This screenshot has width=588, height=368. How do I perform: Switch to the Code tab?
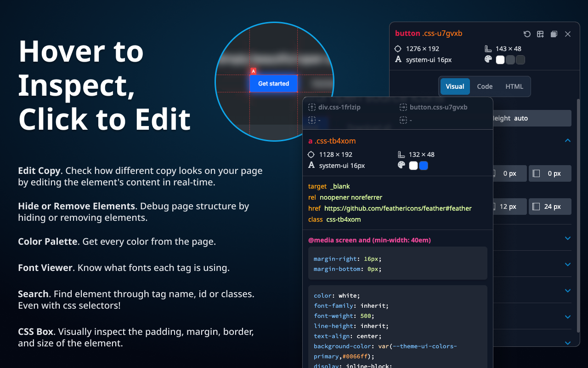[x=485, y=86]
